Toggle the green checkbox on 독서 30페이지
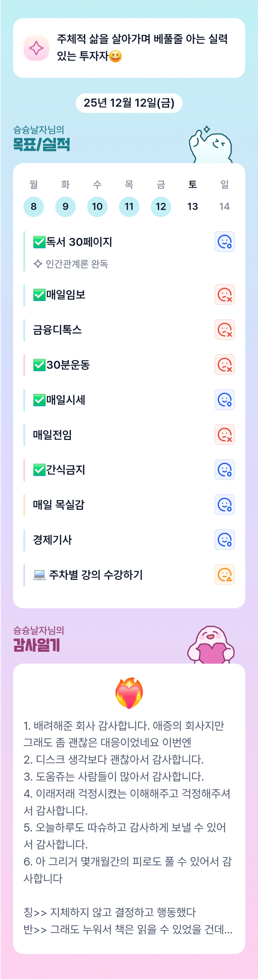Image resolution: width=258 pixels, height=980 pixels. pyautogui.click(x=39, y=242)
